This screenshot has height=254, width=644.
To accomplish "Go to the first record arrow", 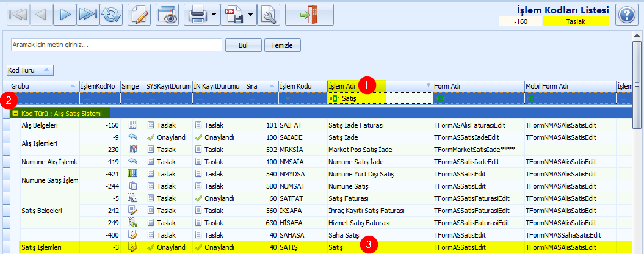I will (x=18, y=15).
